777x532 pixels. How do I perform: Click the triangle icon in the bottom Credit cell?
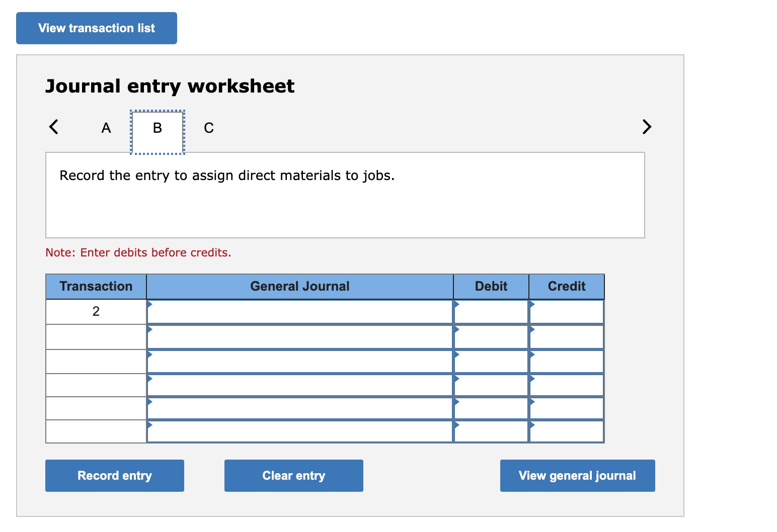click(532, 426)
